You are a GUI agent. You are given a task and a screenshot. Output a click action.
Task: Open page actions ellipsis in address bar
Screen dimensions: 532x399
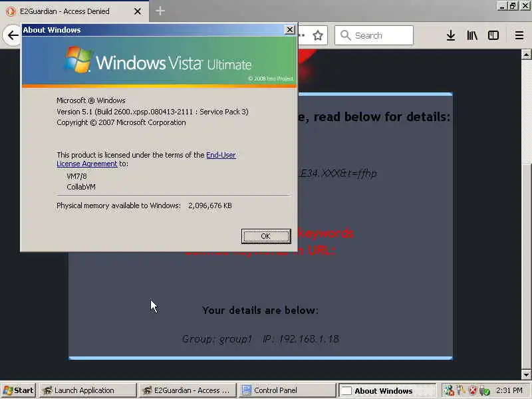(x=301, y=35)
